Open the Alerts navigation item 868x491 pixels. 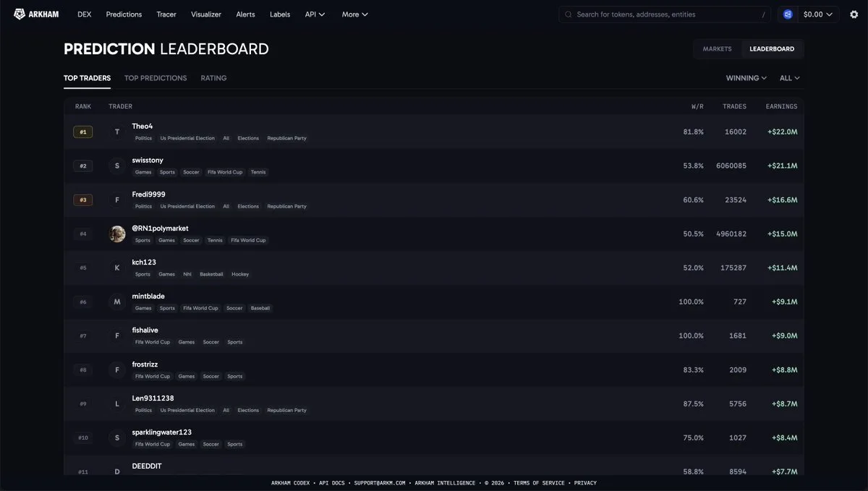pos(245,14)
